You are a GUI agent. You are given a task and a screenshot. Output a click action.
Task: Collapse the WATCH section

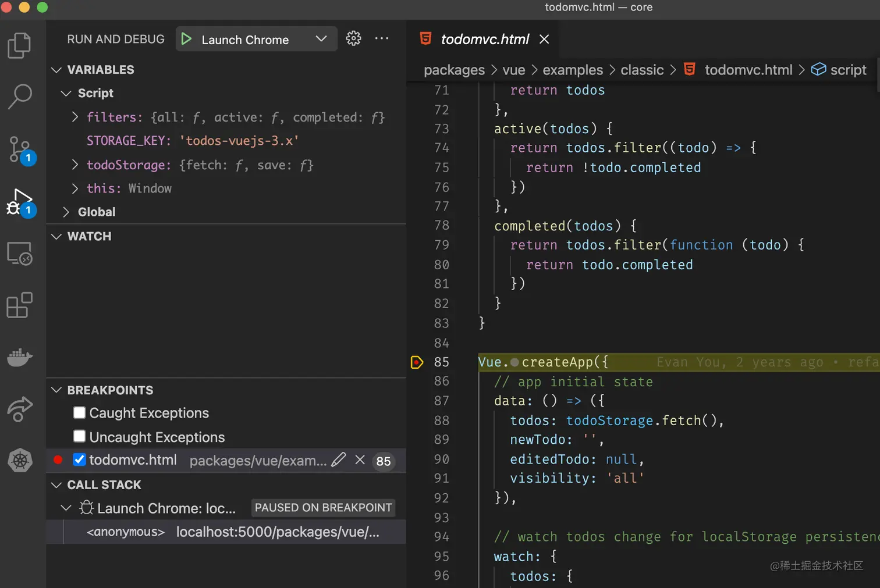click(x=56, y=237)
